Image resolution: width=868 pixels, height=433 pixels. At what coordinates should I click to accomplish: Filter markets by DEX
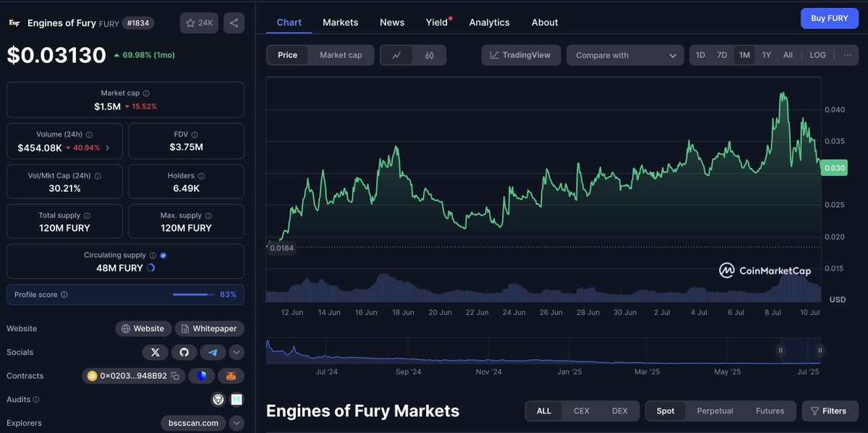pos(620,411)
